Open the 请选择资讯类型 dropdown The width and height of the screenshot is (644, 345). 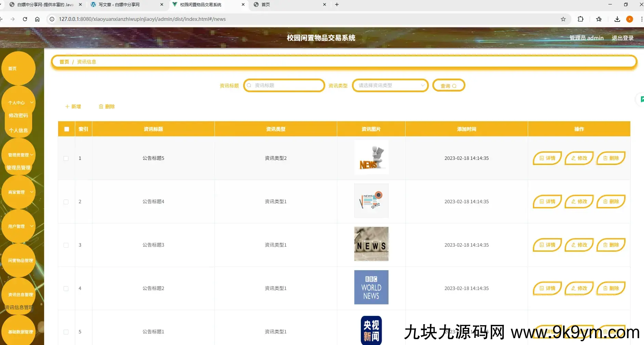point(390,85)
